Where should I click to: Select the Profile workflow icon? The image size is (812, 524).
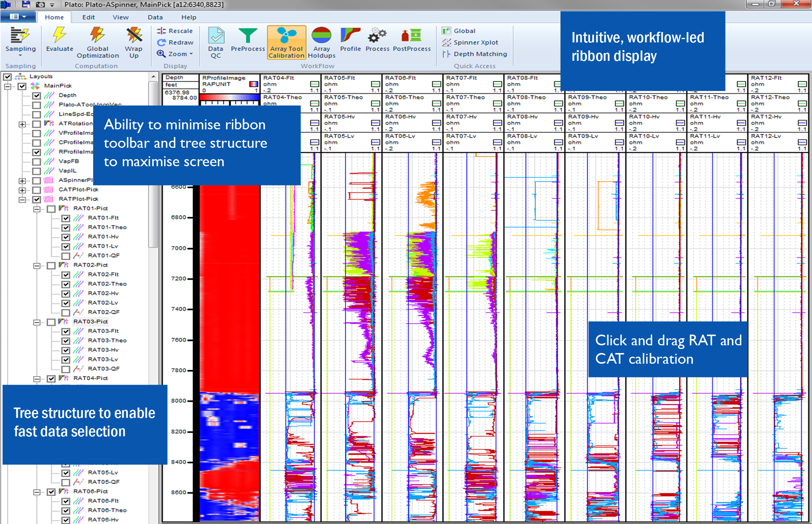350,40
